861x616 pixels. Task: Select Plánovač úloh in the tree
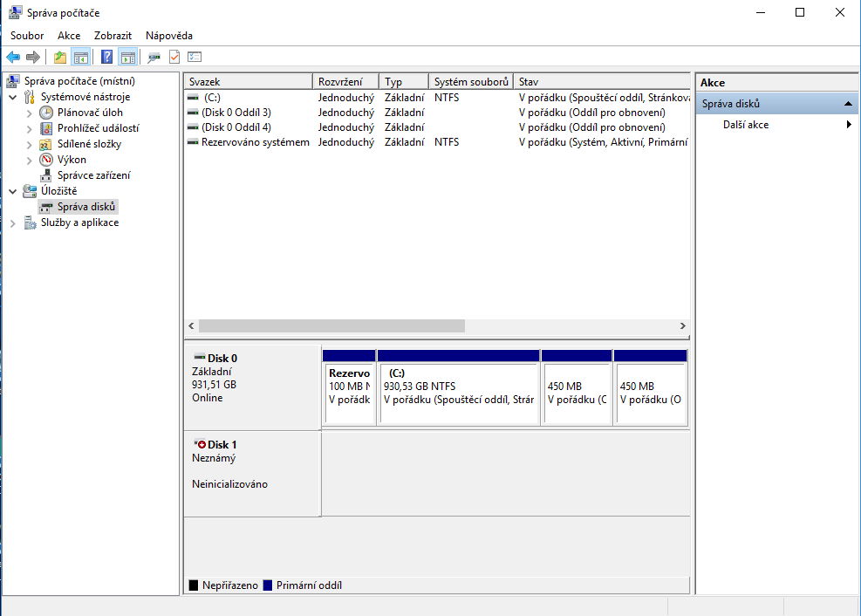(x=90, y=113)
